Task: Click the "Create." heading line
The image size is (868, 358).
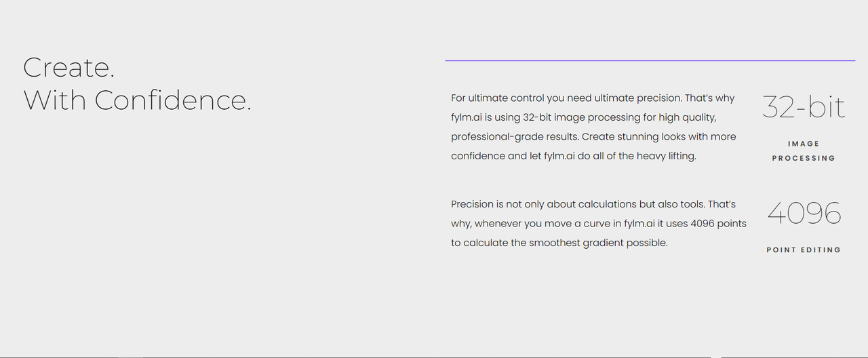Action: click(x=68, y=68)
